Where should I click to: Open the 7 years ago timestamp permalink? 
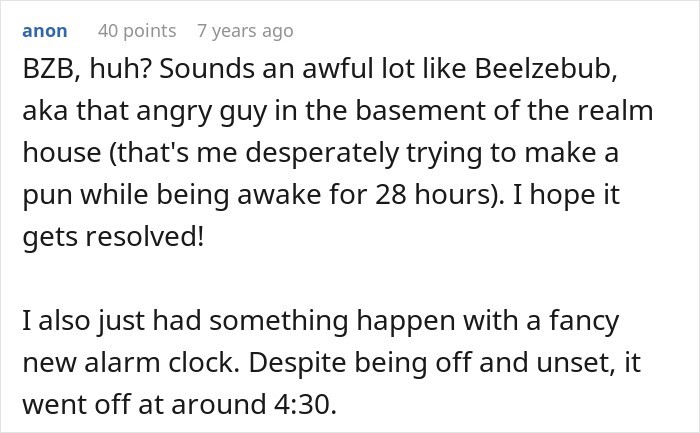(245, 31)
